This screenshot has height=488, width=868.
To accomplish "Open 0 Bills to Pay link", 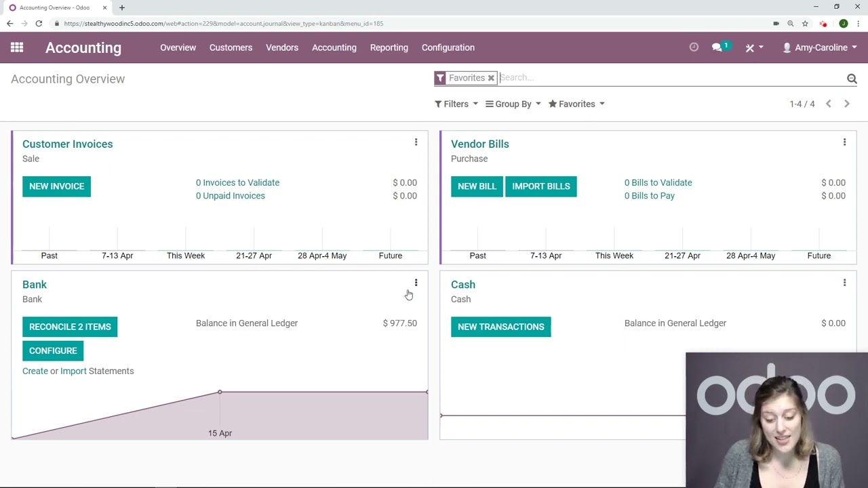I will tap(650, 196).
